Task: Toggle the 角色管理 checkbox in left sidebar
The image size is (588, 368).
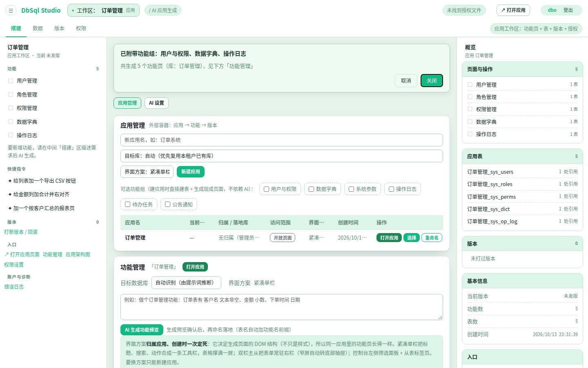Action: coord(11,94)
